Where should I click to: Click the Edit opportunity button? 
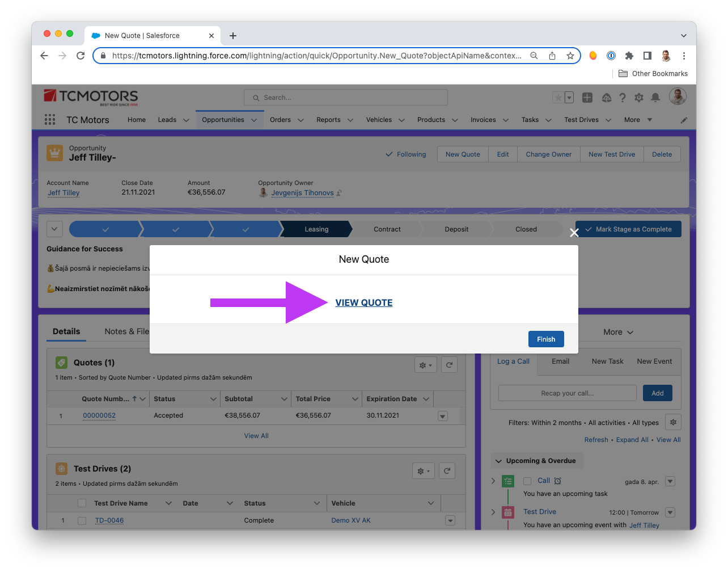503,154
